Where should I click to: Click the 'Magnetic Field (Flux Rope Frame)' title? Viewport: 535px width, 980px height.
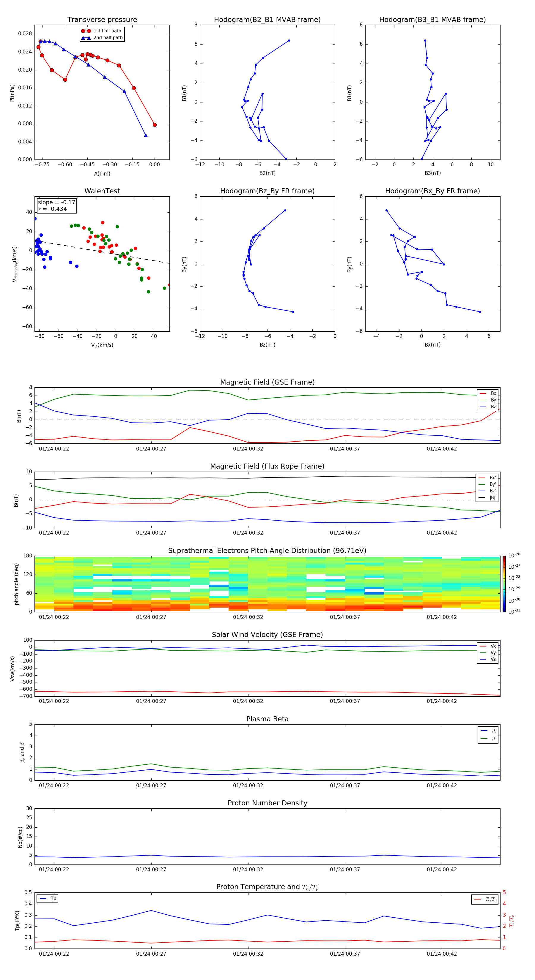click(267, 467)
